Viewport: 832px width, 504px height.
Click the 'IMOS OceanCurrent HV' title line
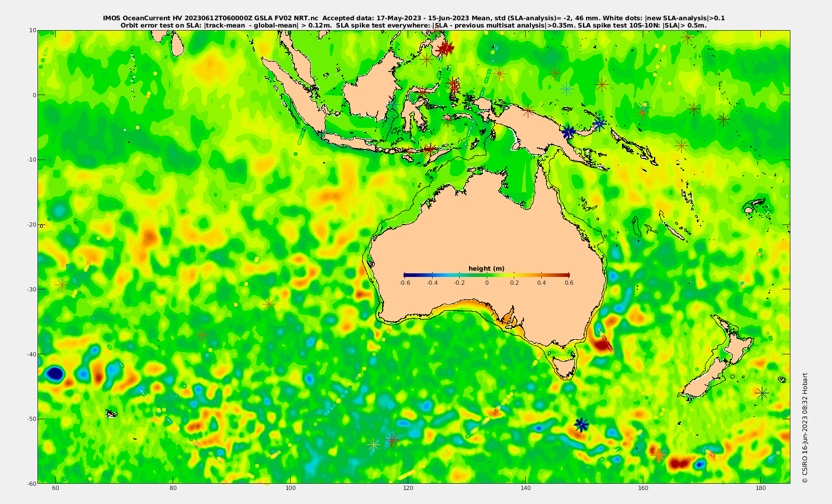pos(414,18)
